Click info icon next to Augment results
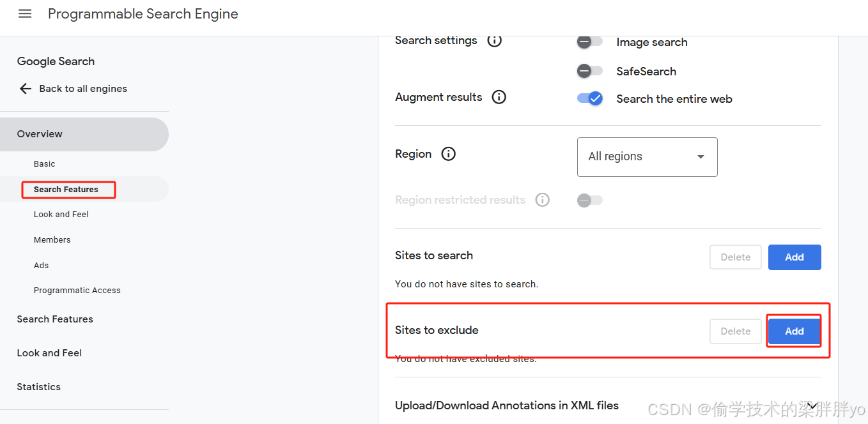This screenshot has width=868, height=424. (499, 97)
